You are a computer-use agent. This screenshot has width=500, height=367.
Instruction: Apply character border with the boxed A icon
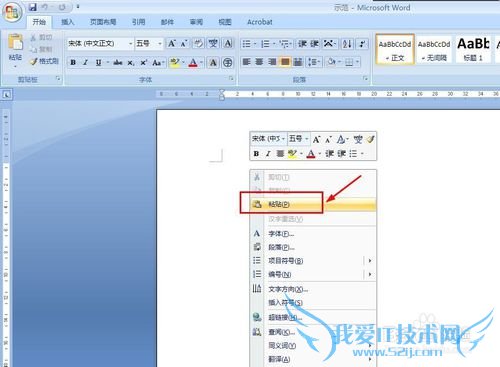(x=228, y=44)
